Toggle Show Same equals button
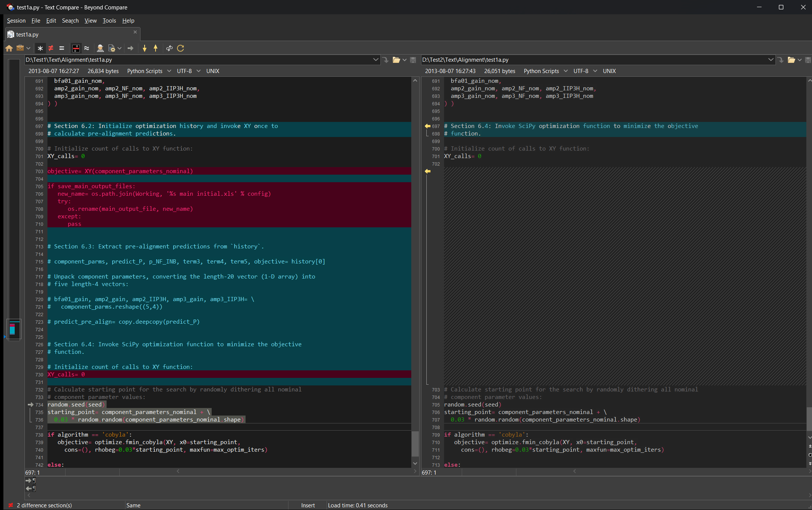This screenshot has height=510, width=812. point(62,48)
